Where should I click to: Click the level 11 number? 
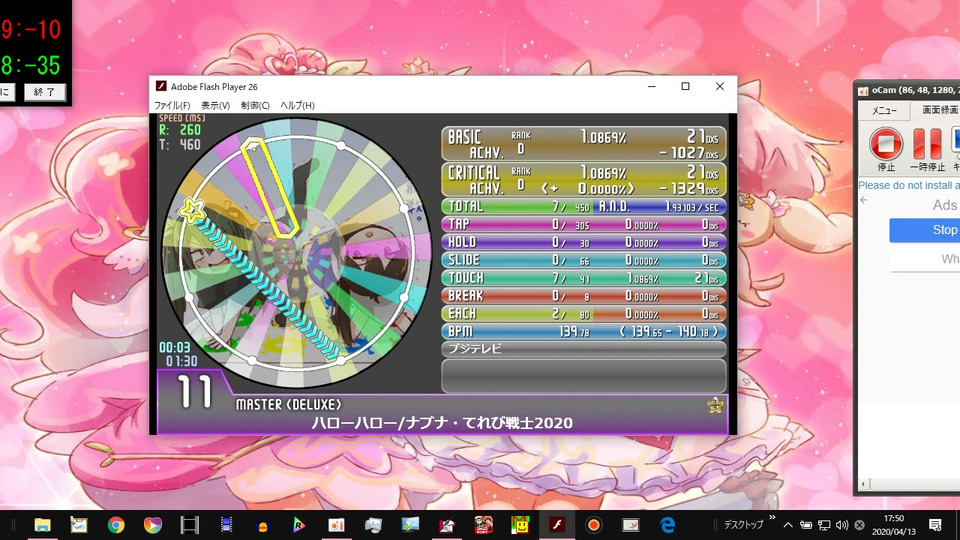[195, 392]
